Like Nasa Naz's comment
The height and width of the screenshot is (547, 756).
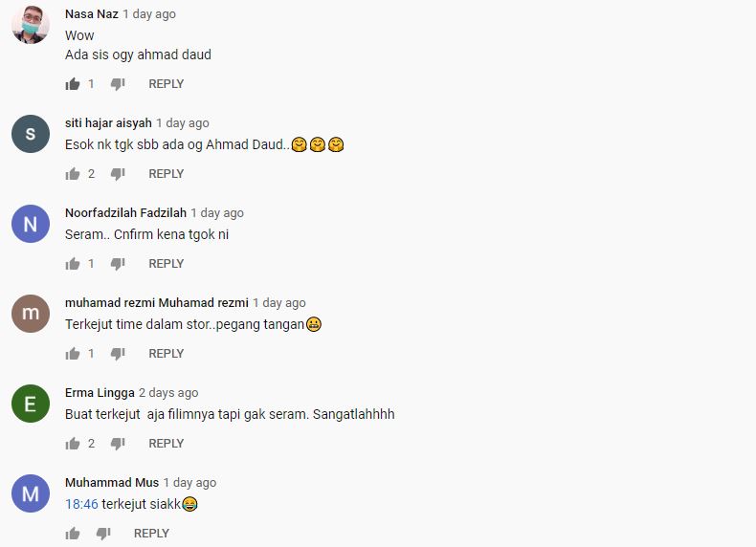coord(73,84)
